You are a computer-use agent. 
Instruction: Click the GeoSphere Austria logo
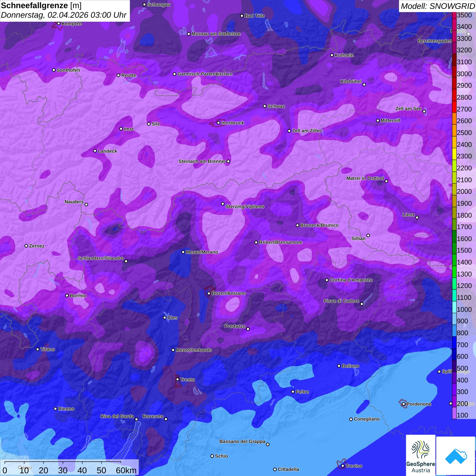point(421,455)
